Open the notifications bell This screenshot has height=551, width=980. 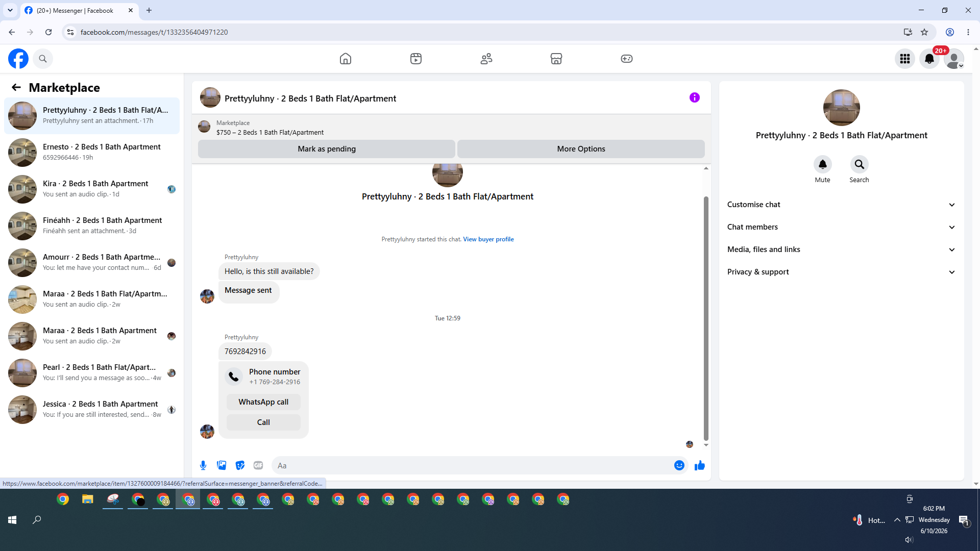[x=929, y=59]
